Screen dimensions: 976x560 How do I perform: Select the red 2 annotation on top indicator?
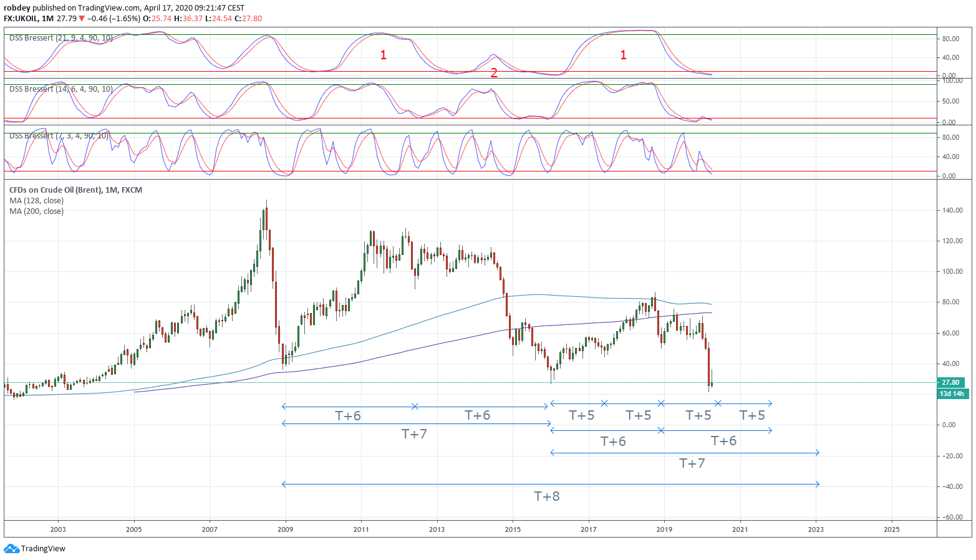pyautogui.click(x=494, y=73)
